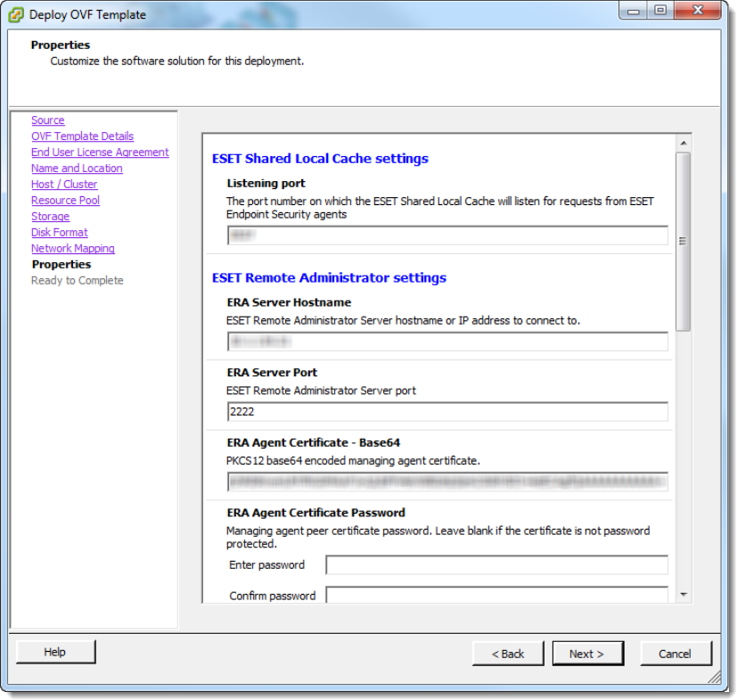This screenshot has width=737, height=700.
Task: Click the Help button
Action: (x=55, y=652)
